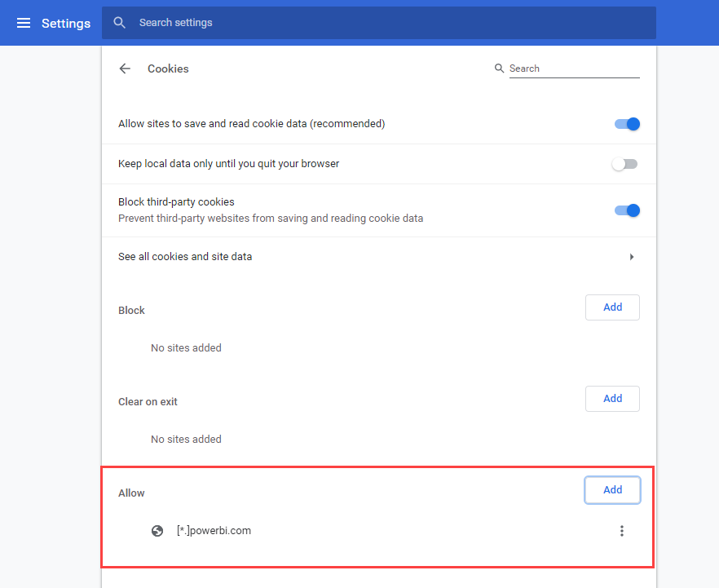
Task: Click the Search settings field
Action: [245, 23]
